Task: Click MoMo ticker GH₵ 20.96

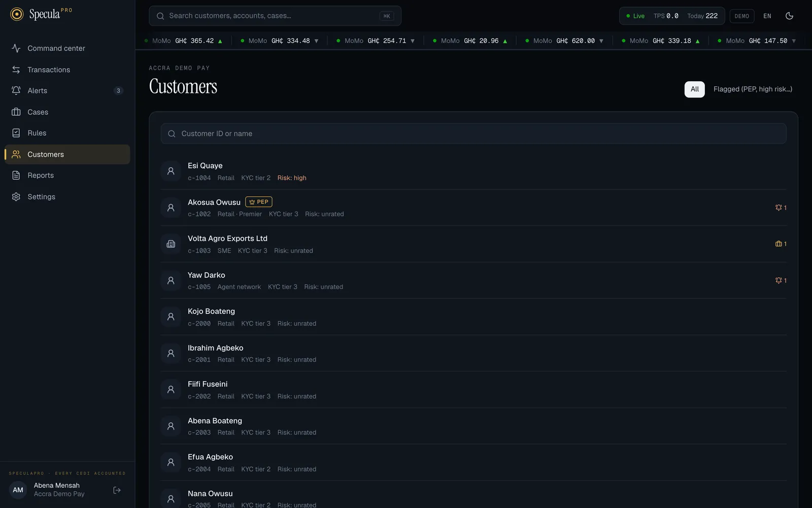Action: click(470, 41)
